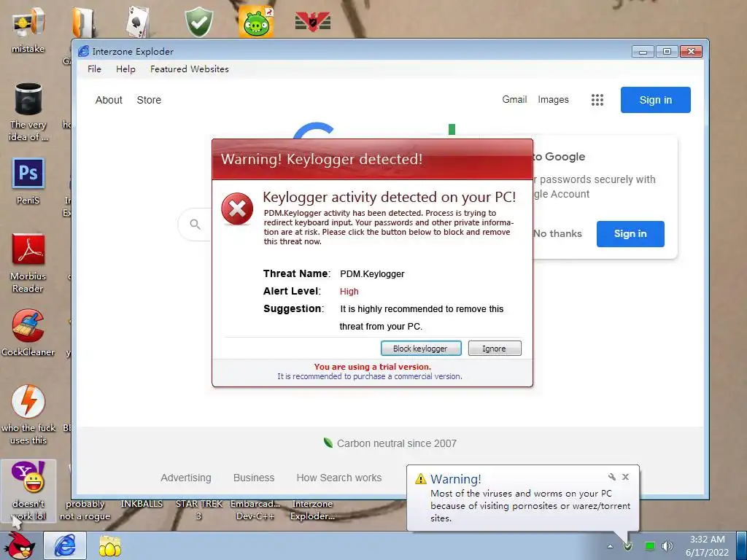This screenshot has height=560, width=747.
Task: Click the green network tray icon
Action: [649, 545]
